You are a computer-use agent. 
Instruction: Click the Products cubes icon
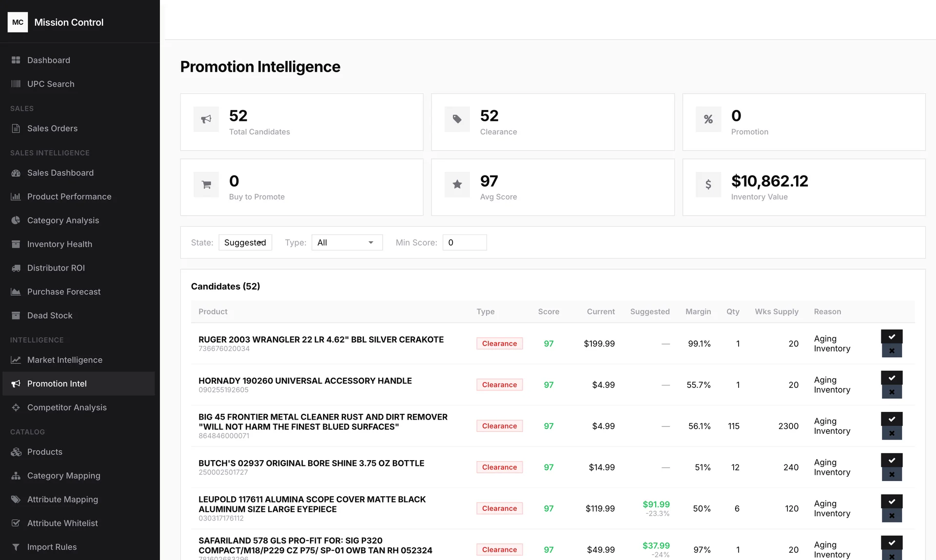point(16,452)
